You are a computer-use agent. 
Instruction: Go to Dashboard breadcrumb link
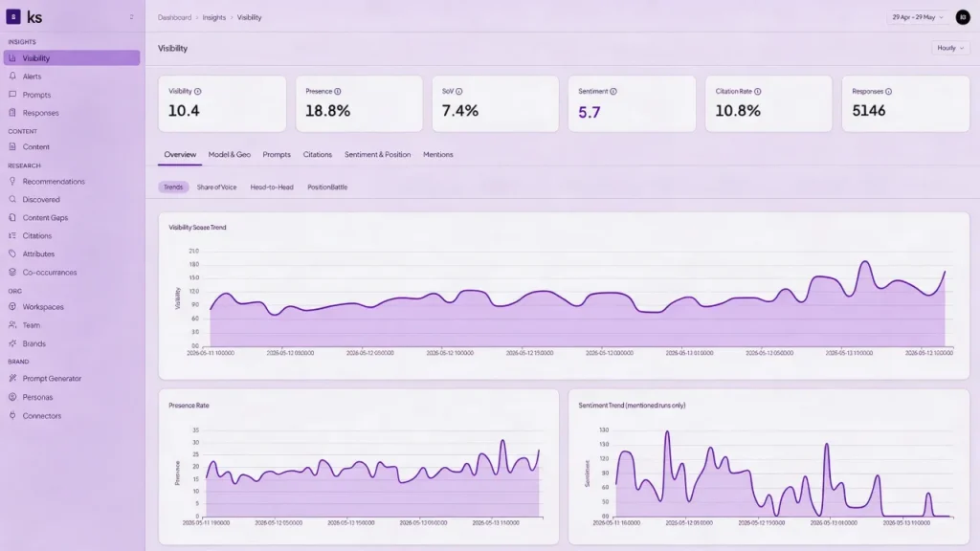174,17
